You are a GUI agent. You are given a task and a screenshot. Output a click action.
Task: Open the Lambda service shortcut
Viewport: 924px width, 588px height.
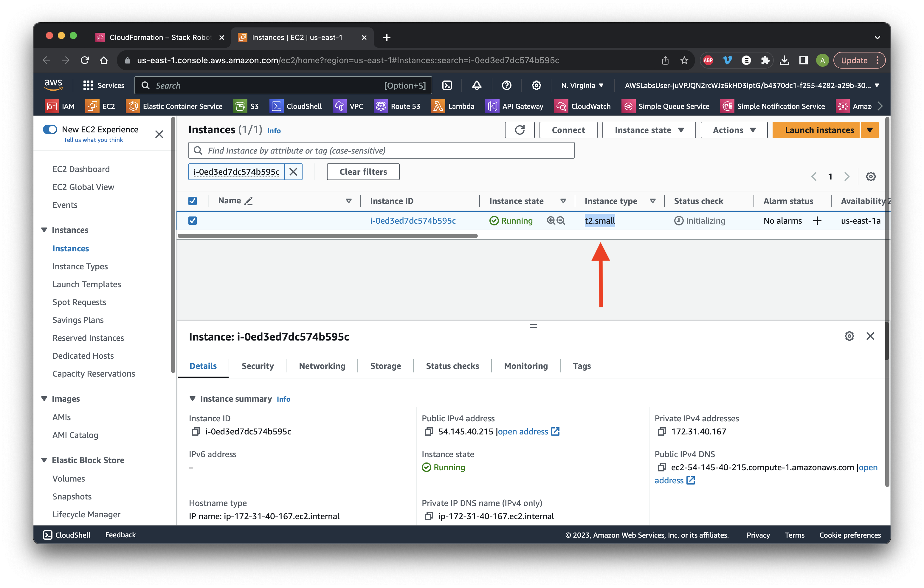pyautogui.click(x=453, y=106)
